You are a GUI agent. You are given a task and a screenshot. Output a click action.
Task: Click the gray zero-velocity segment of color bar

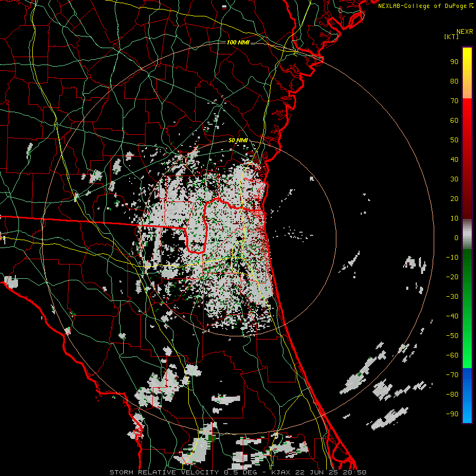click(467, 234)
